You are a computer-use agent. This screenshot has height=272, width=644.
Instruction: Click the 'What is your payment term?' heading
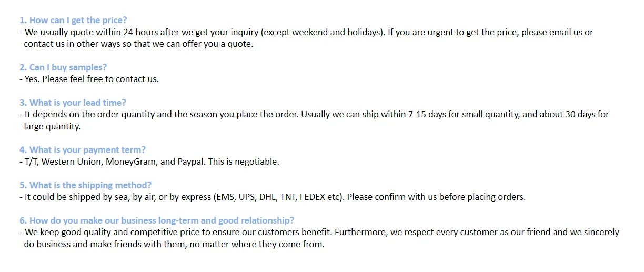tap(83, 150)
